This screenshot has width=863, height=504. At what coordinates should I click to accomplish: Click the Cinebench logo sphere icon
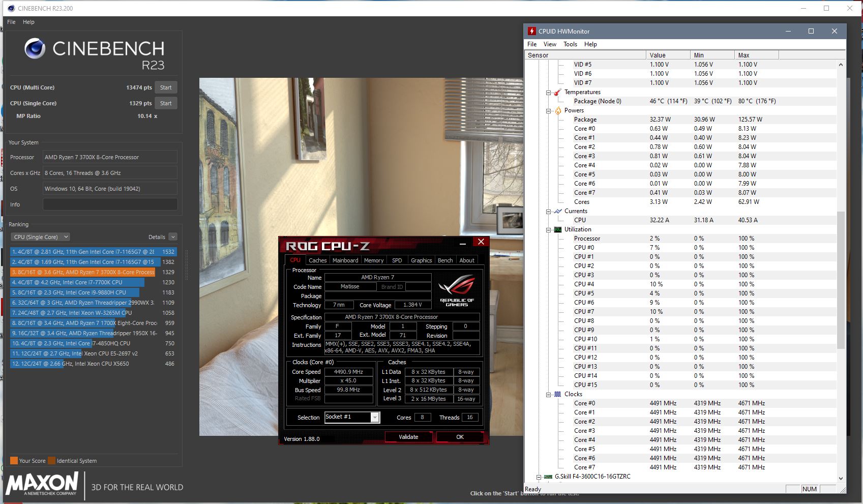pyautogui.click(x=35, y=48)
